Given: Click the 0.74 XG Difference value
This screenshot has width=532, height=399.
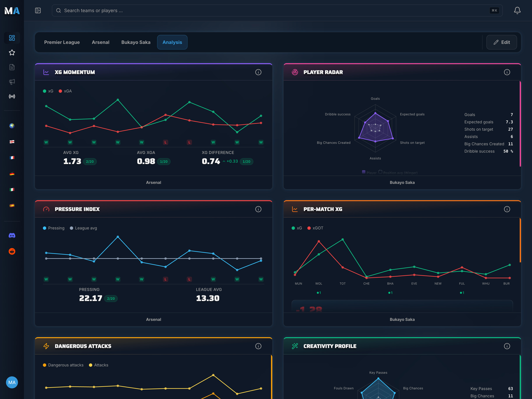Looking at the screenshot, I should point(211,161).
